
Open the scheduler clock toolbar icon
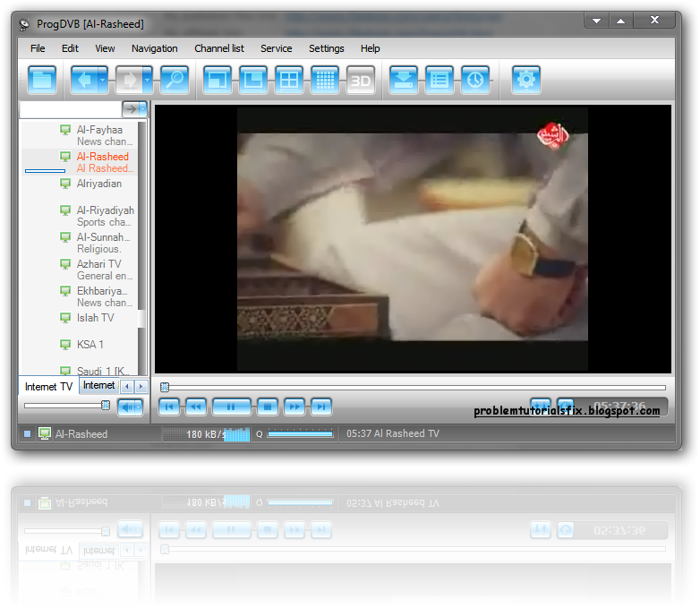coord(475,80)
